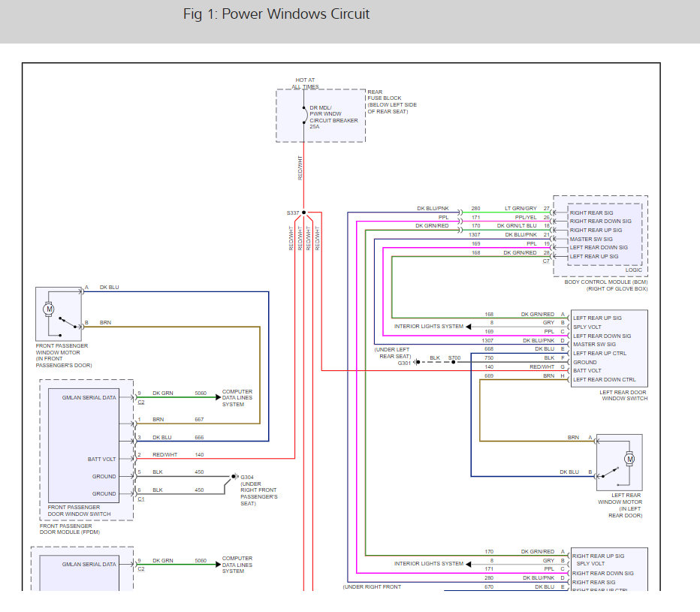The width and height of the screenshot is (700, 612).
Task: Click the arrowhead on the upper DK GRN 5060 wire
Action: click(219, 396)
